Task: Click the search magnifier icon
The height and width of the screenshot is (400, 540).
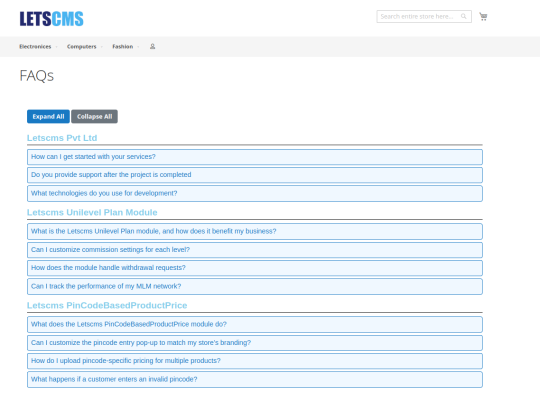Action: 464,16
